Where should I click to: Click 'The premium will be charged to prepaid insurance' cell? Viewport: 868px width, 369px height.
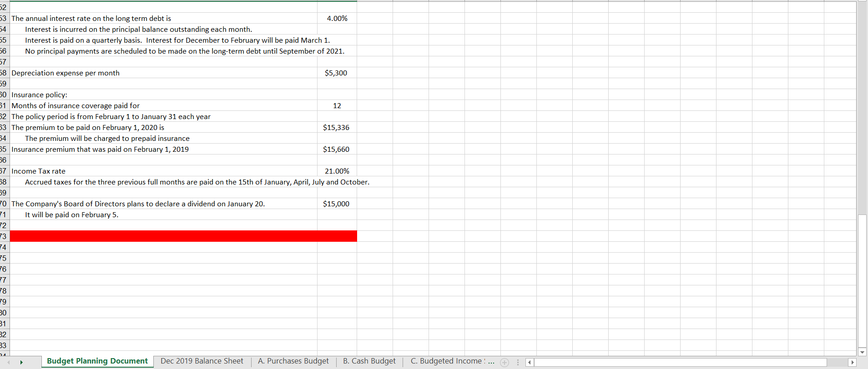pyautogui.click(x=163, y=138)
